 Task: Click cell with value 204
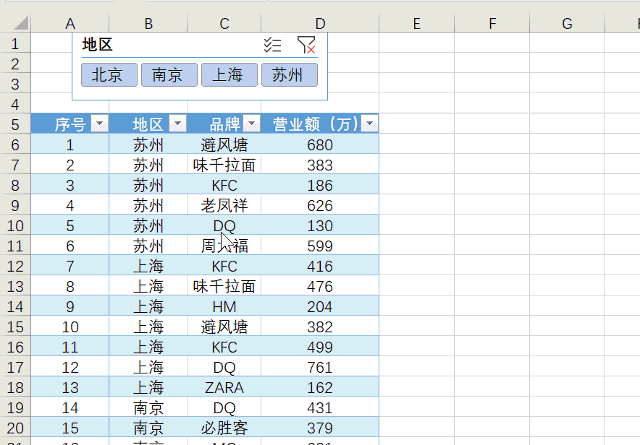click(320, 307)
